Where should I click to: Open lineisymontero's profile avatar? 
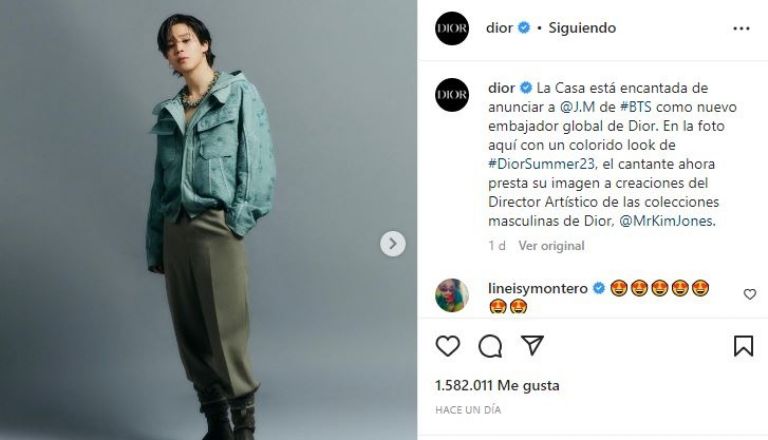pyautogui.click(x=452, y=295)
